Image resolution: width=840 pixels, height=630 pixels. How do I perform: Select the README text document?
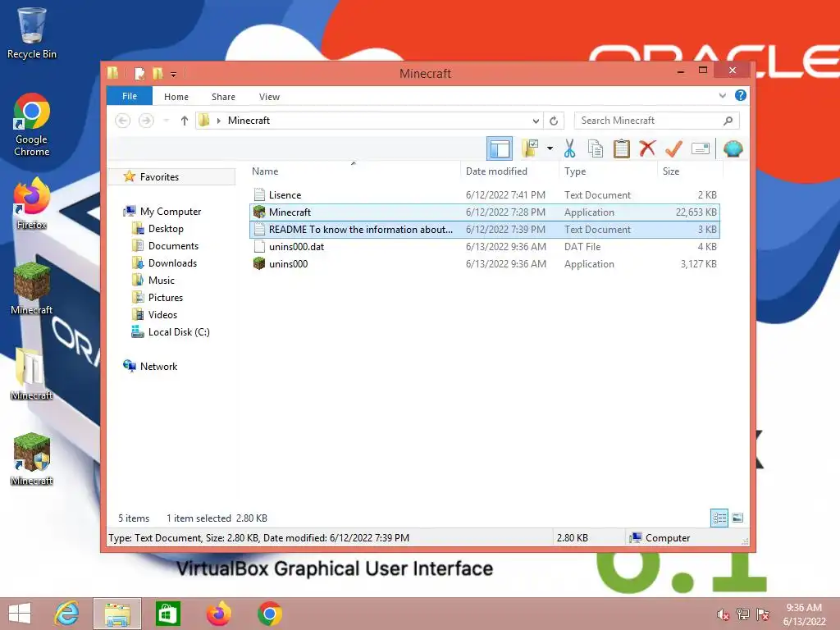484,230
